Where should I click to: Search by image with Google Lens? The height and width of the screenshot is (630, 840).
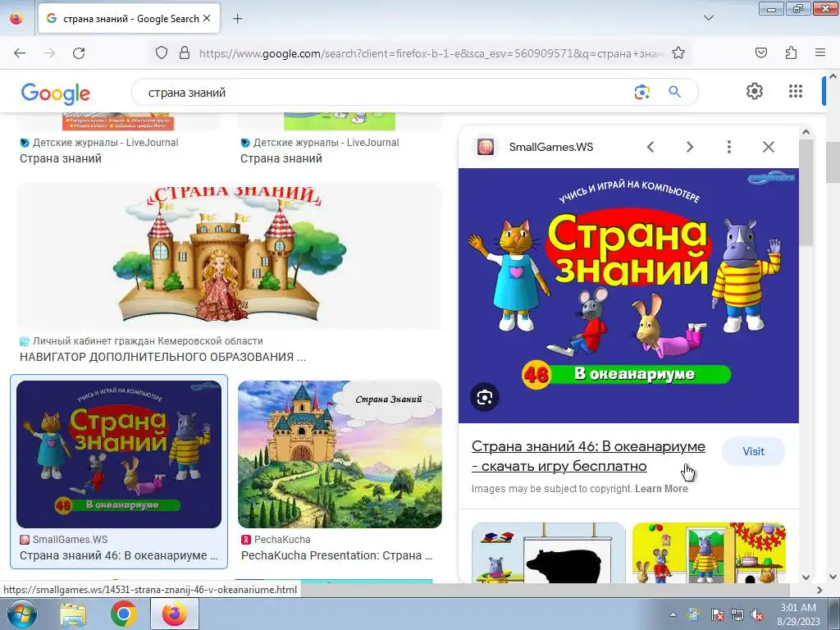641,92
